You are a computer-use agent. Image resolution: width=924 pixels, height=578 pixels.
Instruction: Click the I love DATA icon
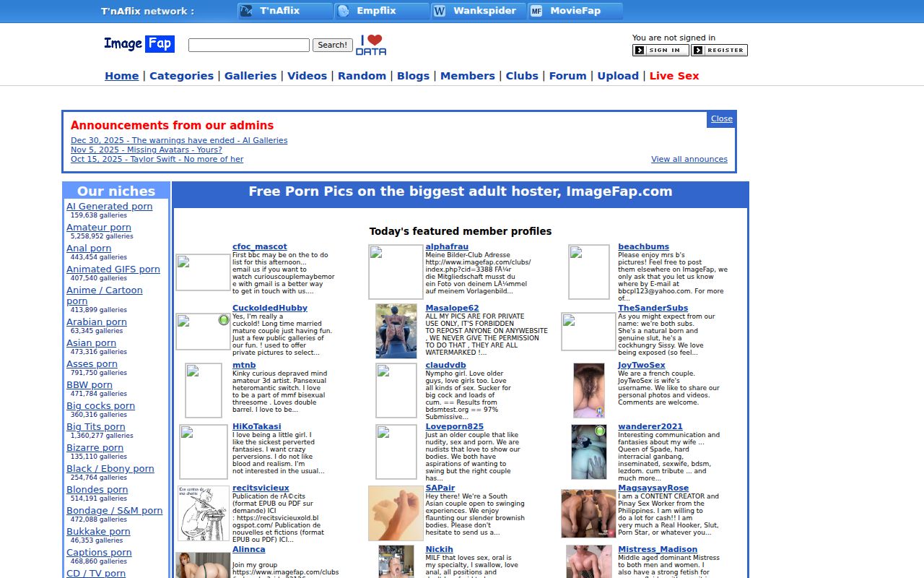coord(371,45)
